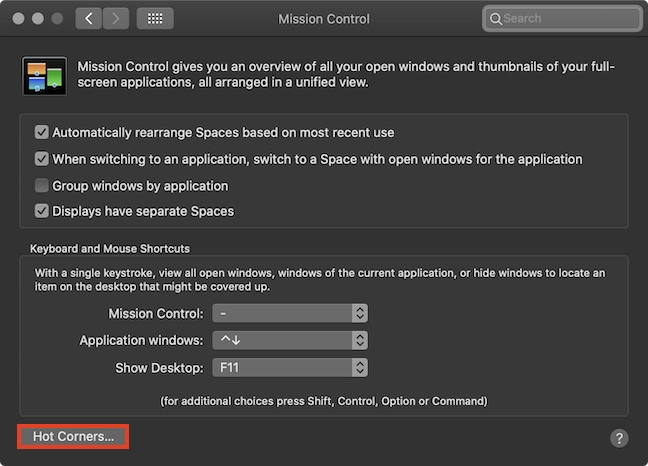
Task: Click the Mission Control app icon
Action: [x=45, y=76]
